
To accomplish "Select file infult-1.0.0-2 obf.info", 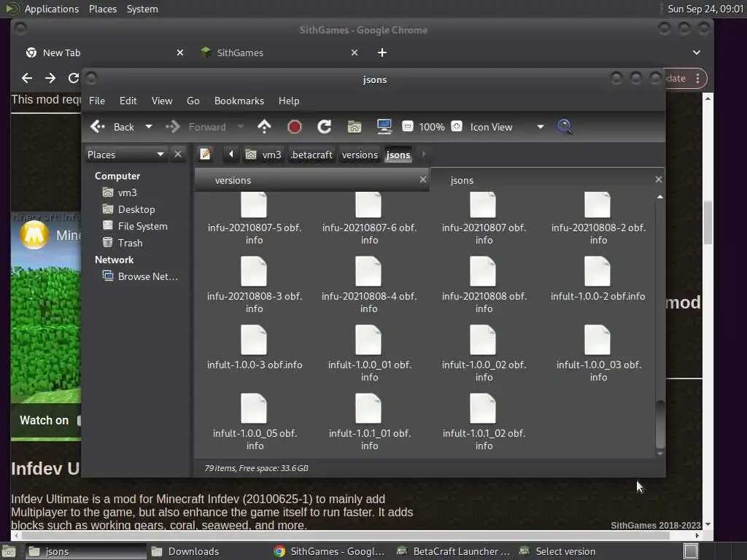I will tap(598, 281).
